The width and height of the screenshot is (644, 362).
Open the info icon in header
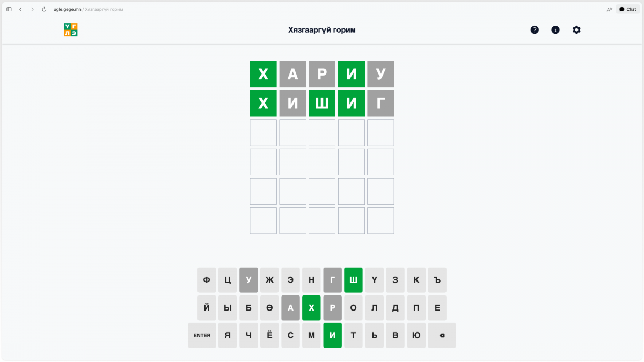(555, 30)
